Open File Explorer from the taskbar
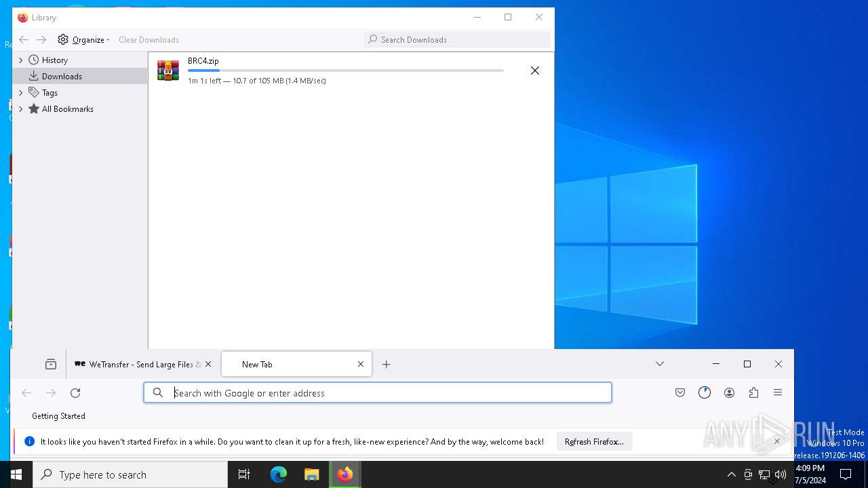The image size is (868, 488). (x=312, y=474)
